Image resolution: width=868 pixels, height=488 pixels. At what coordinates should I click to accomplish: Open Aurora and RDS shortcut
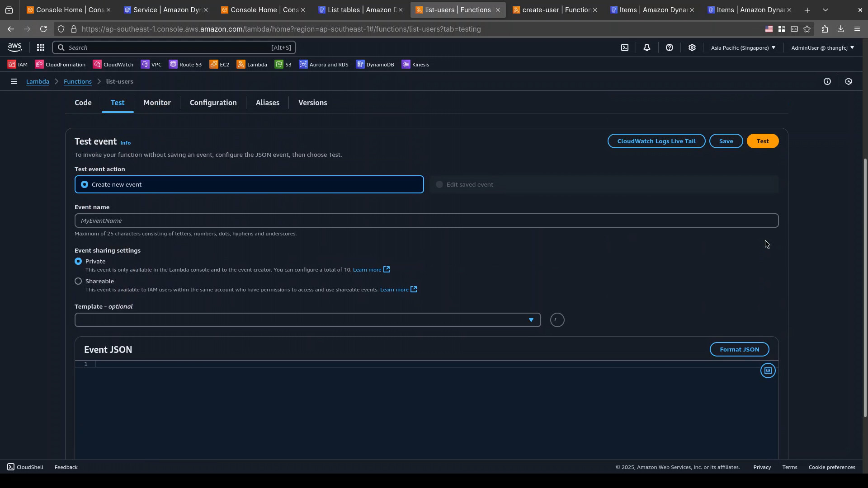click(324, 65)
